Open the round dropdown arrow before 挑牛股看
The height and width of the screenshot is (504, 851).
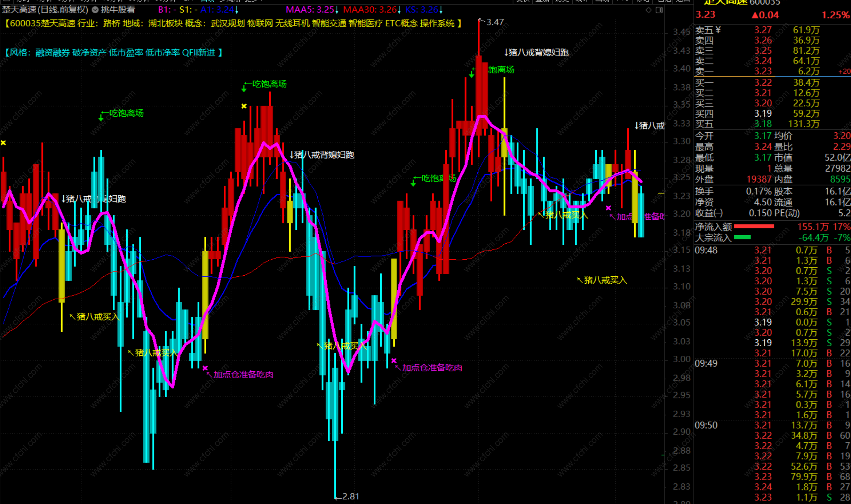(95, 10)
